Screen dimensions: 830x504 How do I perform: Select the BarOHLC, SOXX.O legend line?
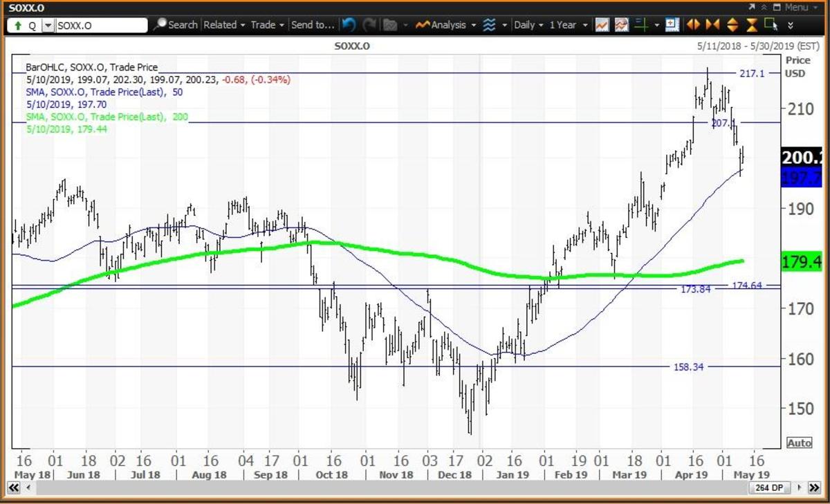click(91, 68)
